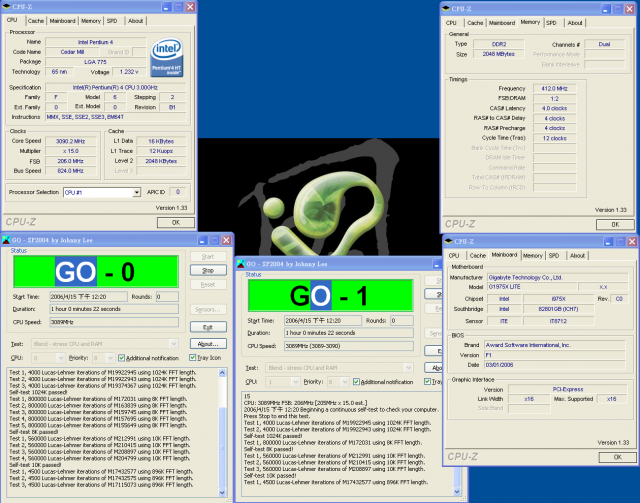Toggle Tray icon checkbox in GO - 1 window
The height and width of the screenshot is (503, 640).
point(427,381)
